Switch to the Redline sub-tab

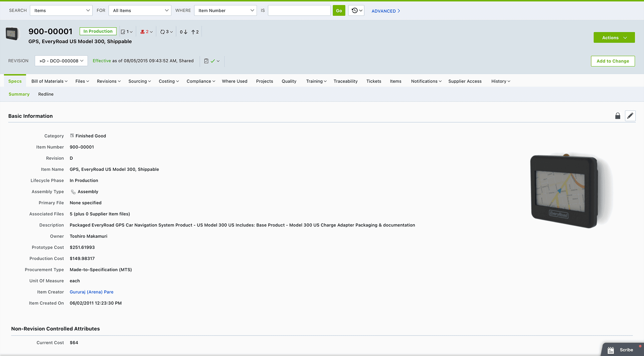pos(46,94)
